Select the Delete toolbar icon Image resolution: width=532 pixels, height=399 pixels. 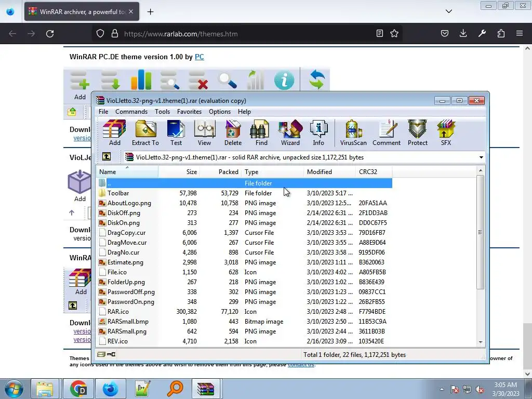(x=233, y=132)
